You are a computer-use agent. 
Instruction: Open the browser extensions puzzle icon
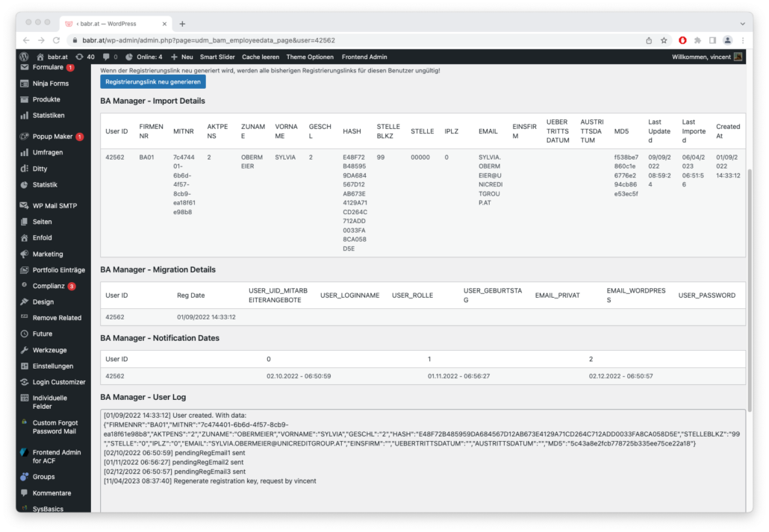coord(697,40)
